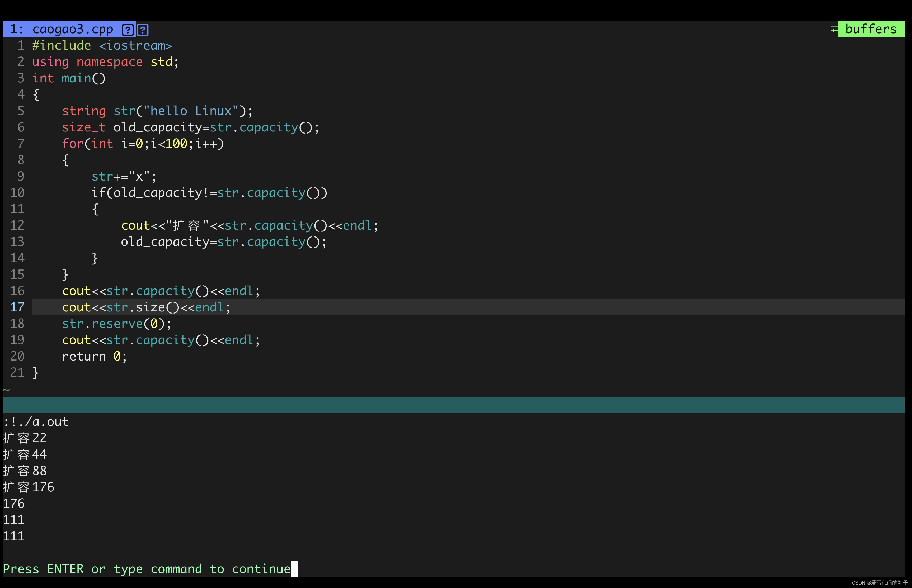Click the for loop header on line 7
The width and height of the screenshot is (912, 588).
(x=143, y=144)
